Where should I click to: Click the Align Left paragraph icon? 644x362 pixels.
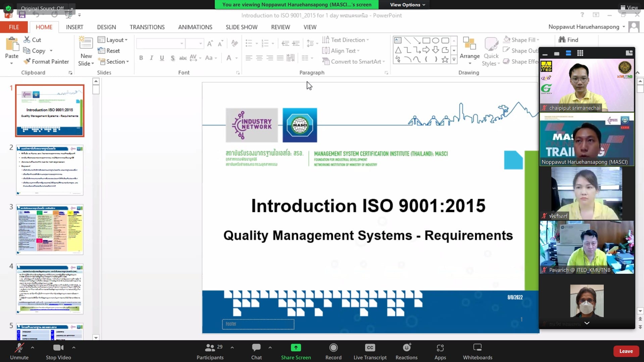pos(249,58)
